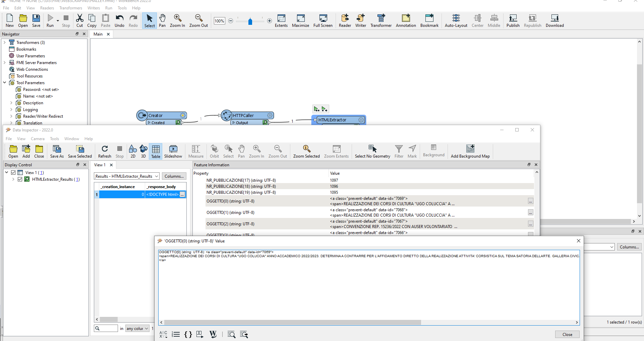Switch Data Inspector to 3D view
Viewport: 644px width, 341px height.
pos(143,152)
